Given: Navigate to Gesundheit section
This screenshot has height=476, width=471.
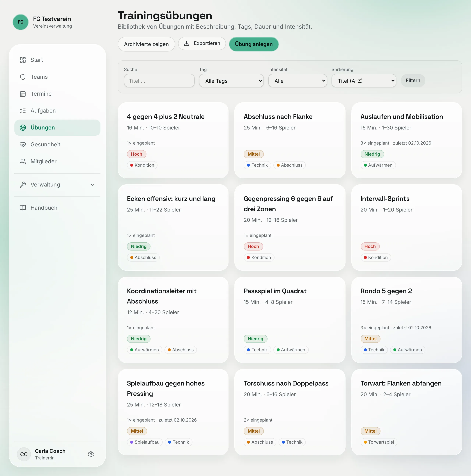Looking at the screenshot, I should pyautogui.click(x=57, y=145).
